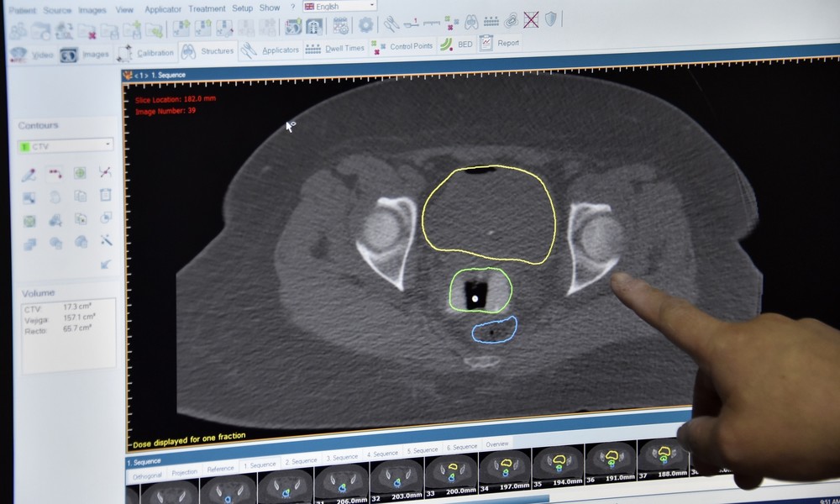This screenshot has height=504, width=840.
Task: Open the View menu
Action: [124, 9]
